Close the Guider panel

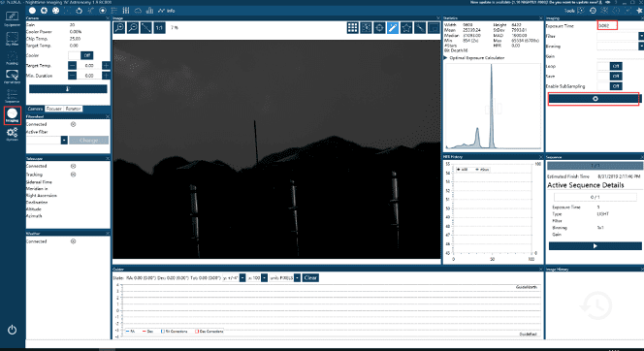point(540,270)
